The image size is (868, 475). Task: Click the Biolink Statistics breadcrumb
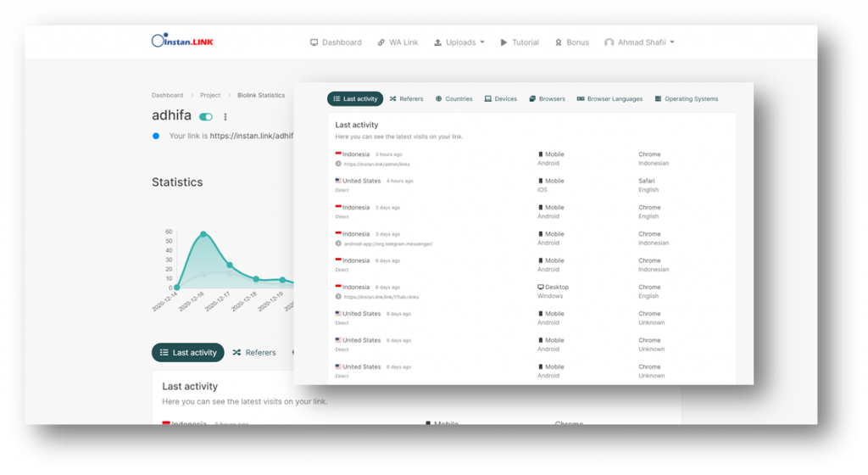click(261, 95)
